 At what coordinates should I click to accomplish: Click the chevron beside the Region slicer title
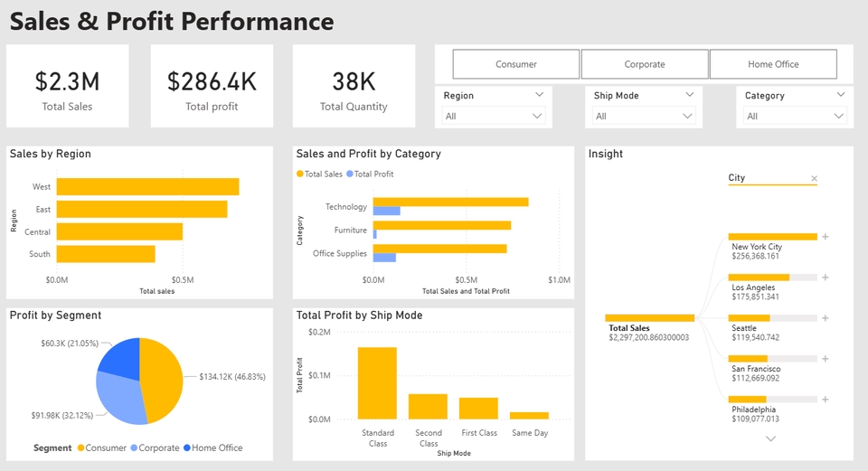[x=540, y=94]
